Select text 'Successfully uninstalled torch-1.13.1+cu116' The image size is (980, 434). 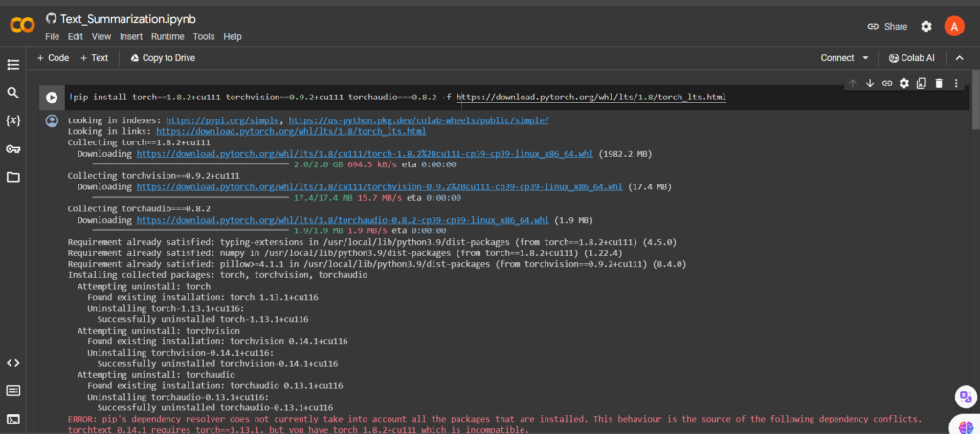pos(203,319)
